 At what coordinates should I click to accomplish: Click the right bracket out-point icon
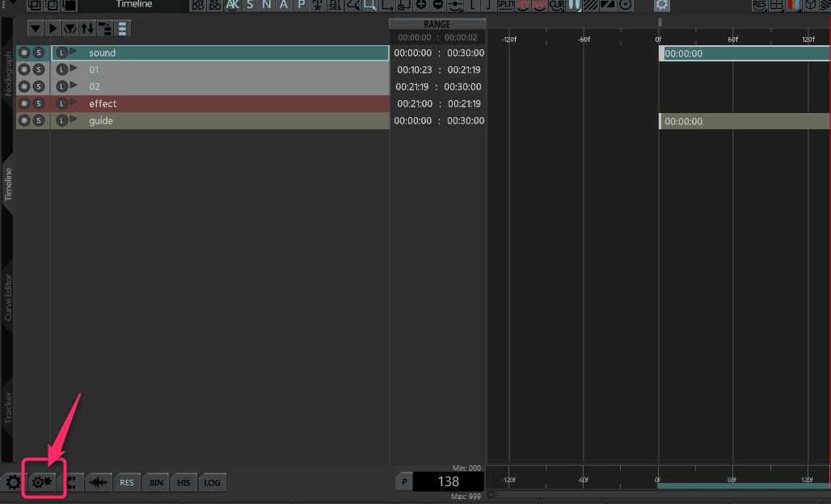(x=488, y=6)
